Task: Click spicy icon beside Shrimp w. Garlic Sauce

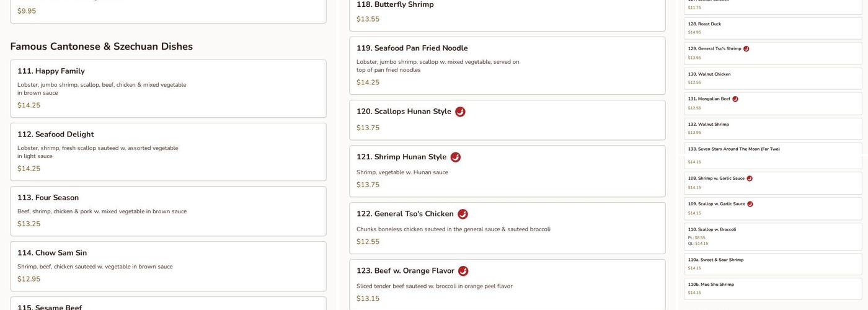Action: 750,179
